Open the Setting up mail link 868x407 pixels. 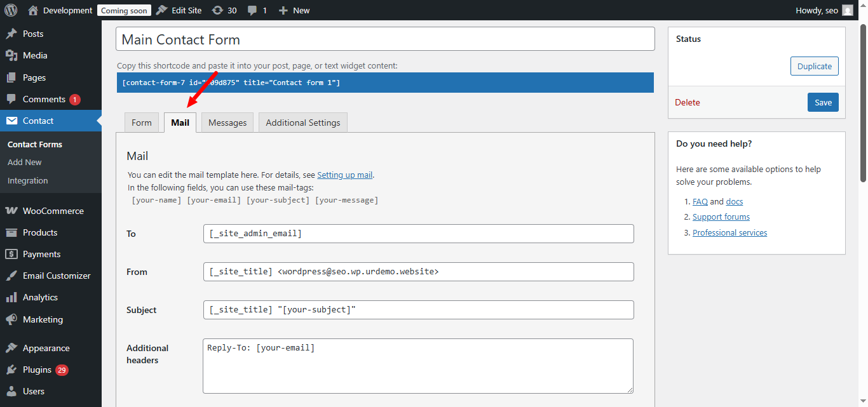345,175
